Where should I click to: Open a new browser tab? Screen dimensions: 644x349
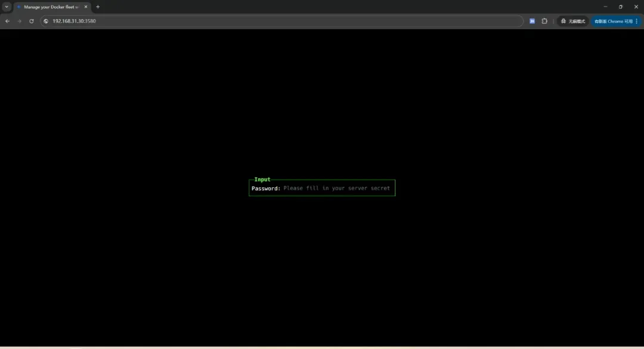(98, 7)
